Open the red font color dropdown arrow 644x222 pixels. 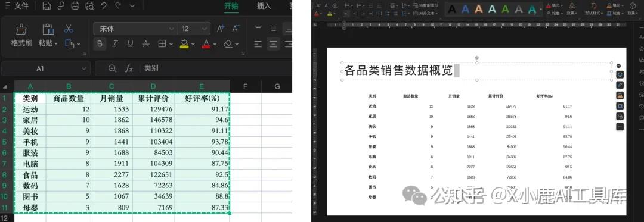tap(215, 44)
